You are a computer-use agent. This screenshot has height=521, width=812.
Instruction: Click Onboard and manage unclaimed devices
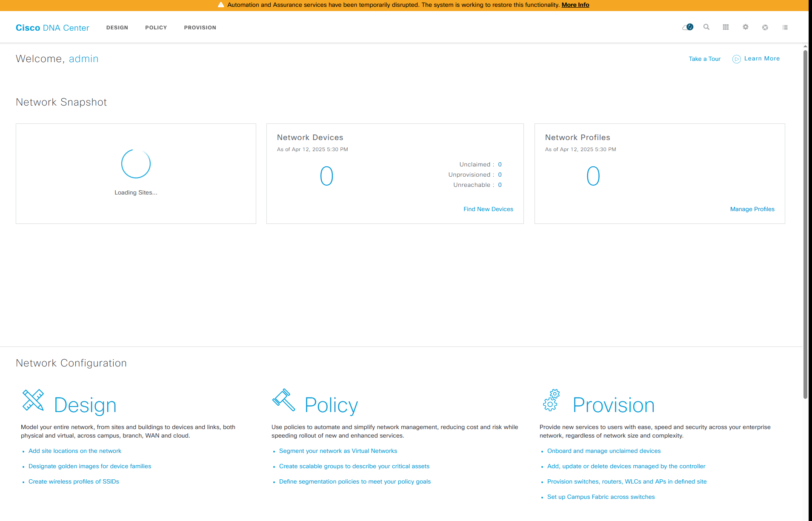[604, 451]
